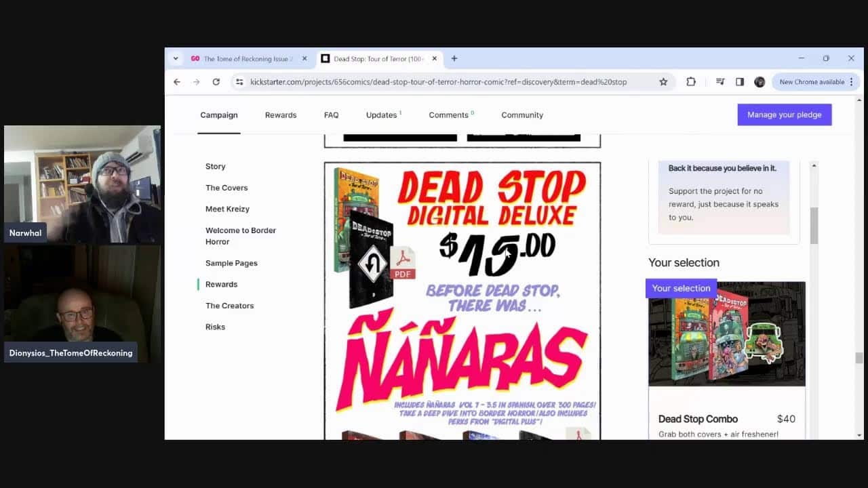868x488 pixels.
Task: Go to The Creators section link
Action: (x=229, y=306)
